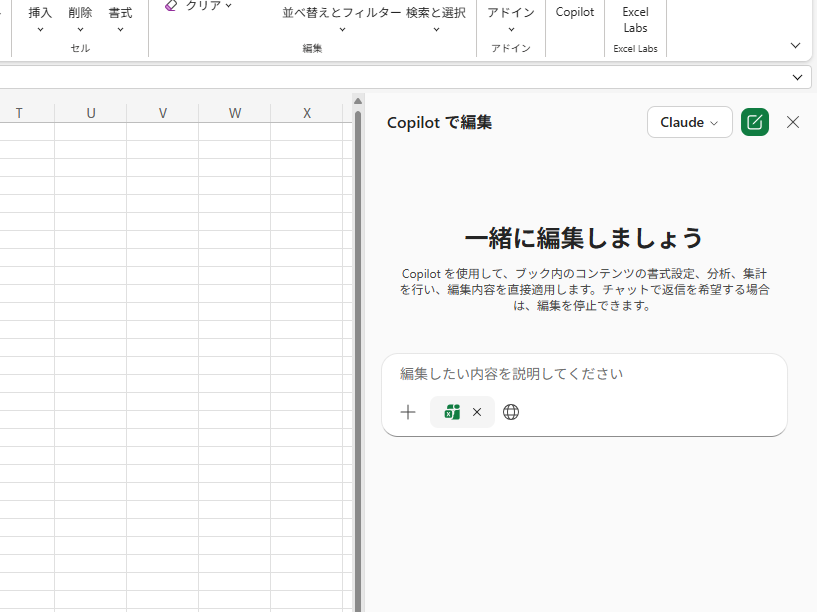Open 並べ替えとフィルター menu
The height and width of the screenshot is (612, 817).
pos(342,18)
